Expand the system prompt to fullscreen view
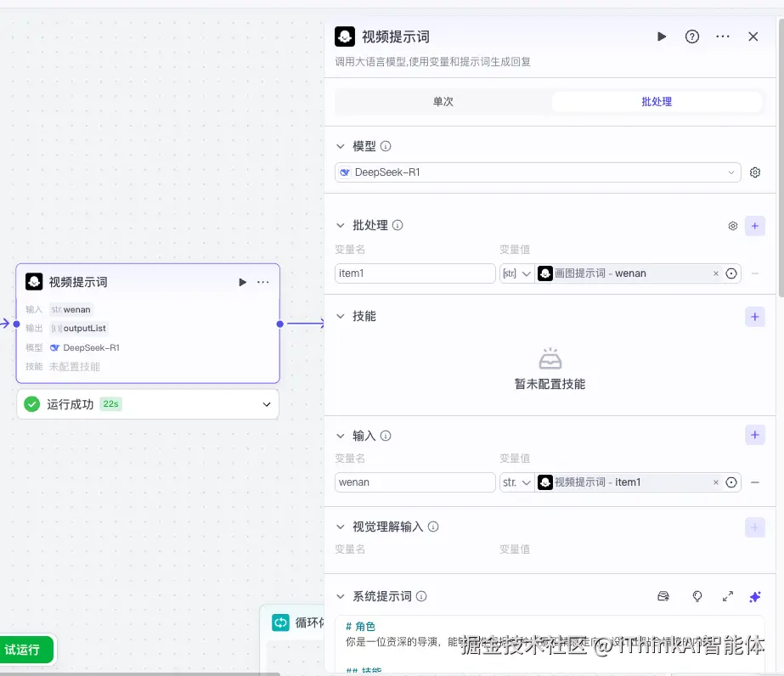This screenshot has width=784, height=676. pos(727,596)
